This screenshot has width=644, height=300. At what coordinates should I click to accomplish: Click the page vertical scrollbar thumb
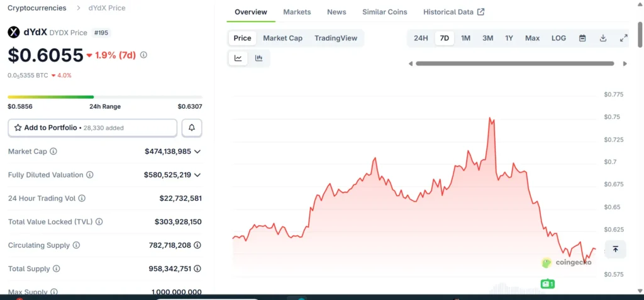[x=640, y=35]
